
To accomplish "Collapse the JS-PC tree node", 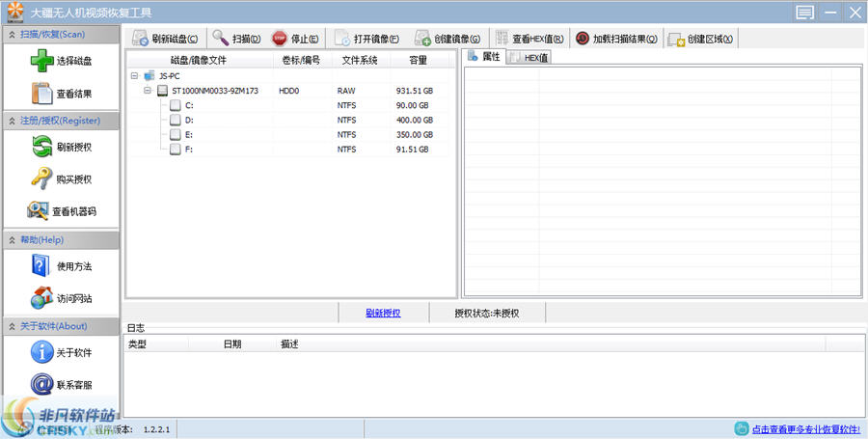I will tap(134, 76).
